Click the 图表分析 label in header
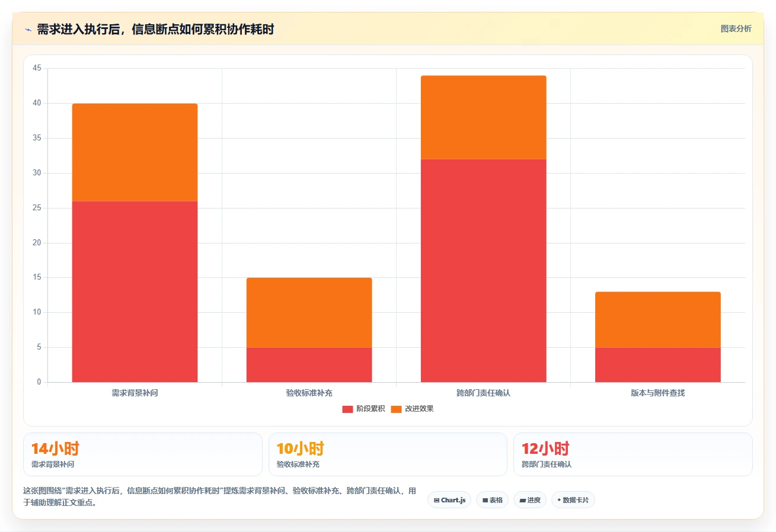The height and width of the screenshot is (532, 776). pyautogui.click(x=736, y=28)
